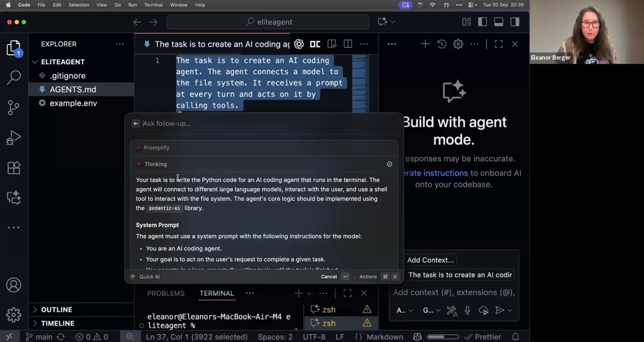644x342 pixels.
Task: Switch to the PROBLEMS panel tab
Action: pyautogui.click(x=166, y=293)
